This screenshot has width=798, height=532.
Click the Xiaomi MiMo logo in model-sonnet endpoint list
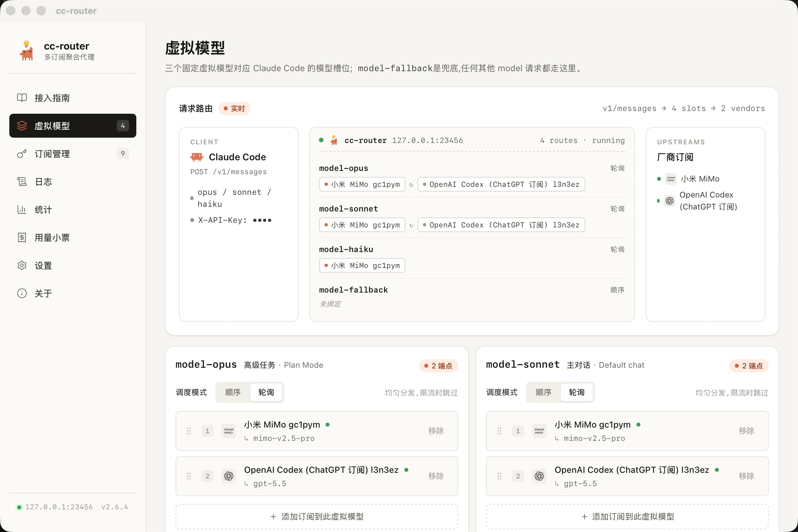(x=539, y=431)
